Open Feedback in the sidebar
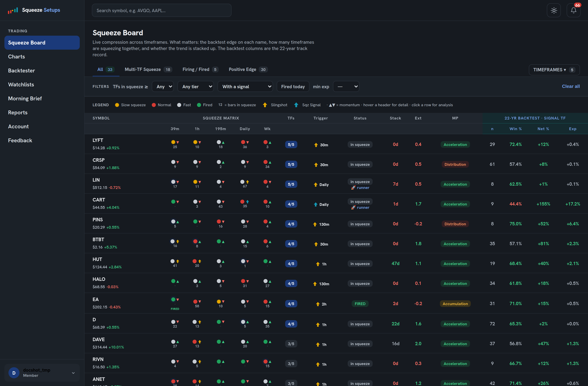 pos(42,140)
